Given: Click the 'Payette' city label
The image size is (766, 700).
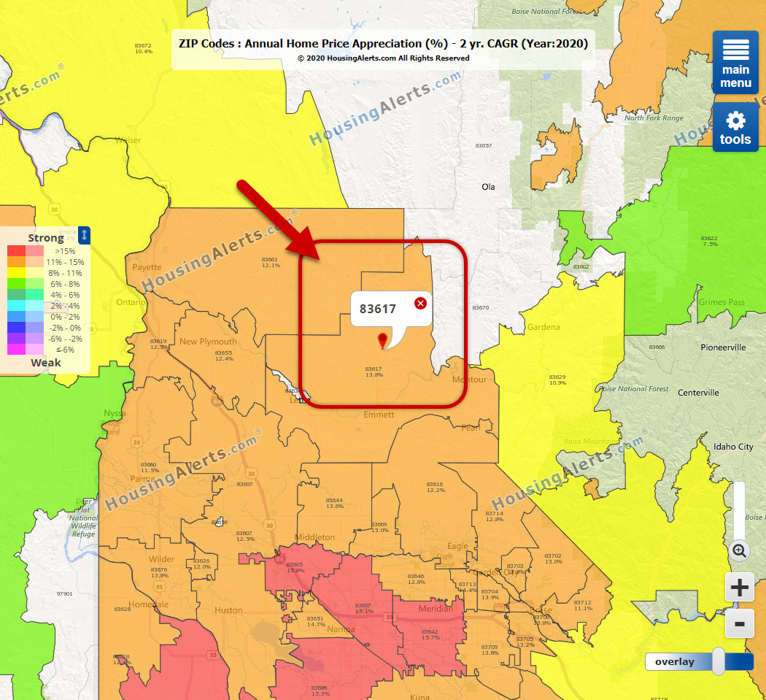Looking at the screenshot, I should click(147, 267).
